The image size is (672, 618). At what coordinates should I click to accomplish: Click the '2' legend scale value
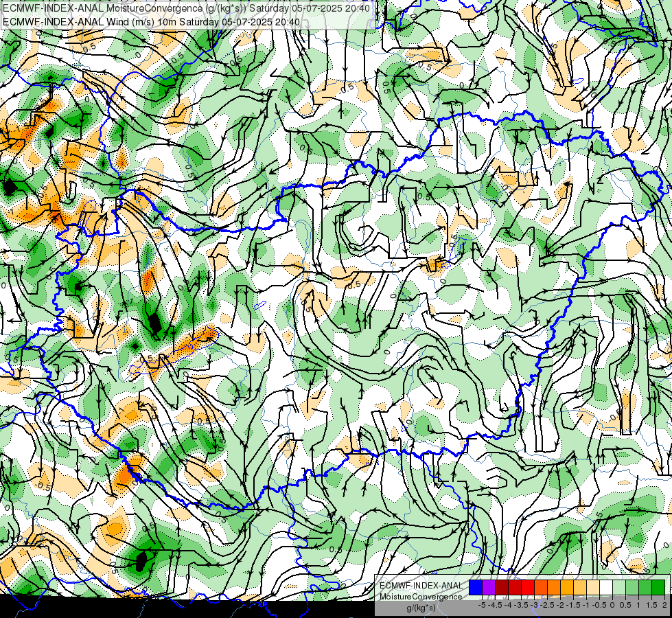664,605
